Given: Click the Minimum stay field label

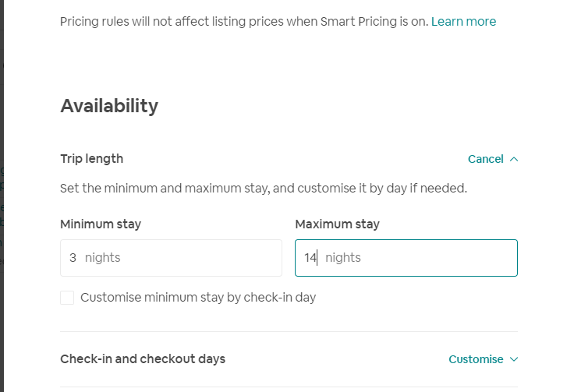Looking at the screenshot, I should (101, 224).
